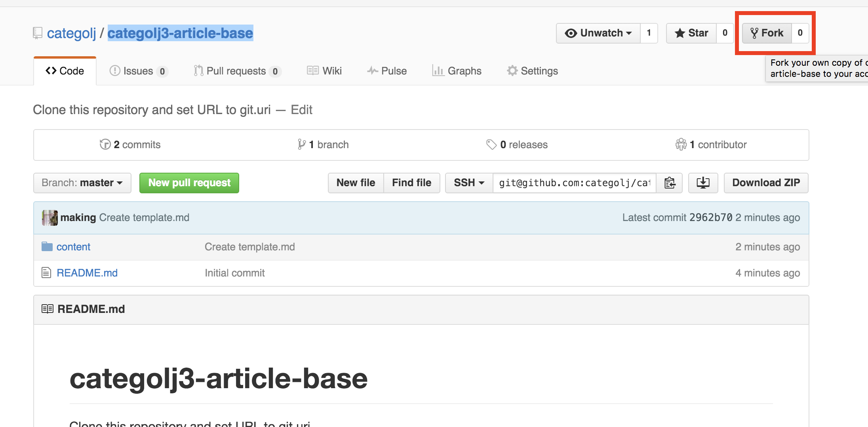Go to the Wiki tab
Image resolution: width=868 pixels, height=427 pixels.
point(324,71)
